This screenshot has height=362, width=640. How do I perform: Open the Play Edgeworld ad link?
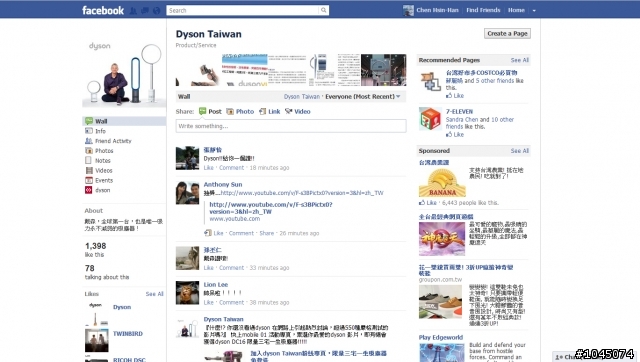coord(441,337)
